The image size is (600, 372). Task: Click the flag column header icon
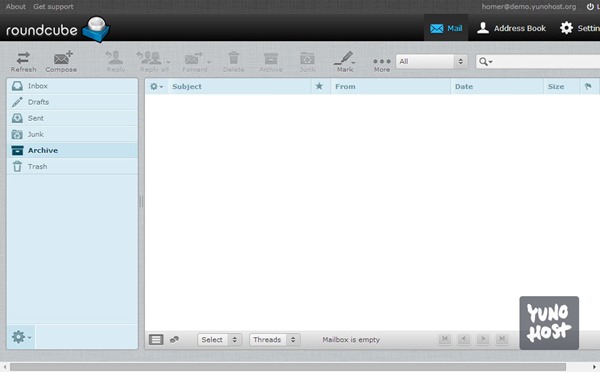tap(588, 86)
